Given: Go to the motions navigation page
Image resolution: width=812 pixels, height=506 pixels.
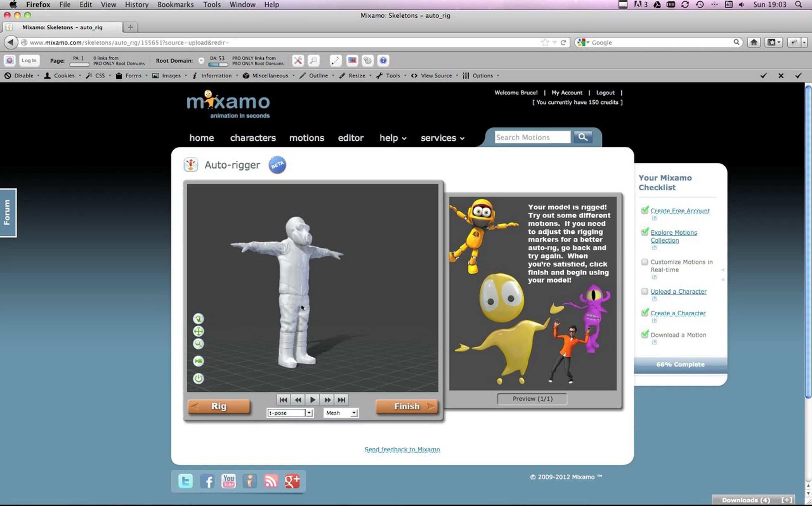Looking at the screenshot, I should click(307, 138).
